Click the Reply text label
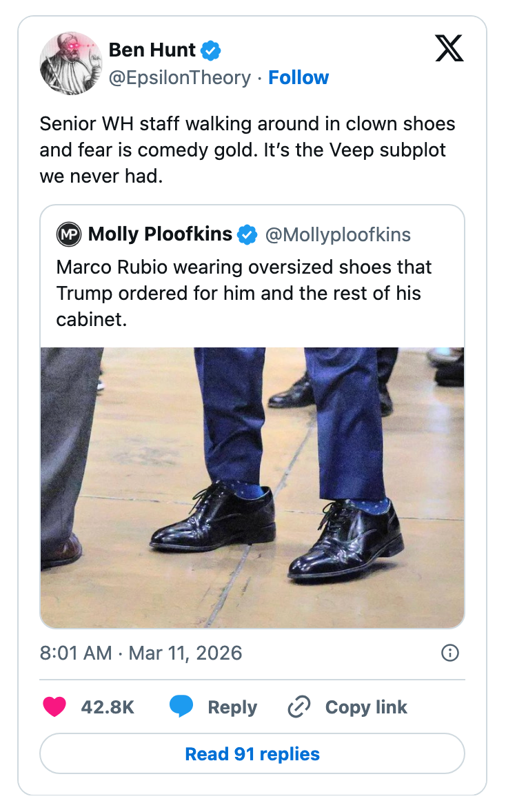Image resolution: width=506 pixels, height=812 pixels. (x=232, y=707)
